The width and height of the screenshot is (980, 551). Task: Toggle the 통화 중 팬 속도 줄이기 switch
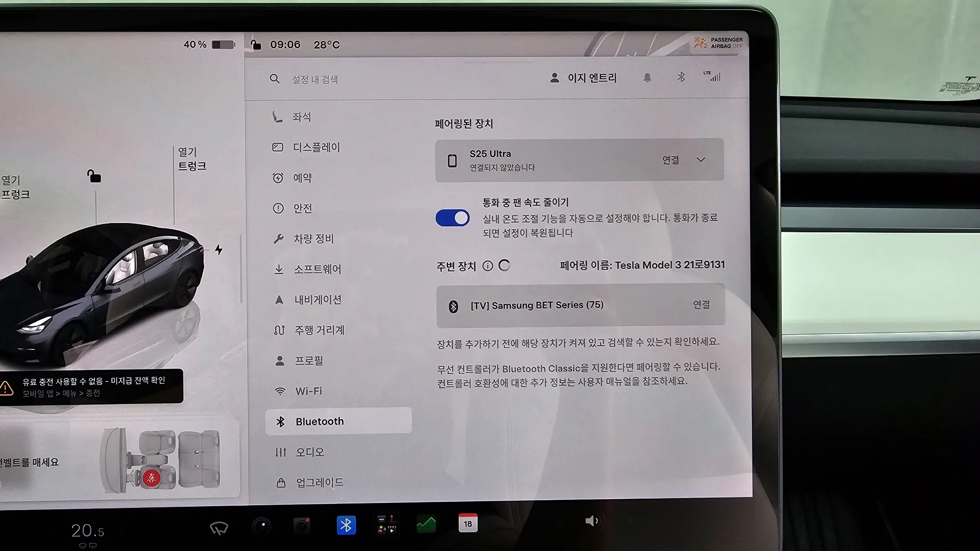(453, 218)
